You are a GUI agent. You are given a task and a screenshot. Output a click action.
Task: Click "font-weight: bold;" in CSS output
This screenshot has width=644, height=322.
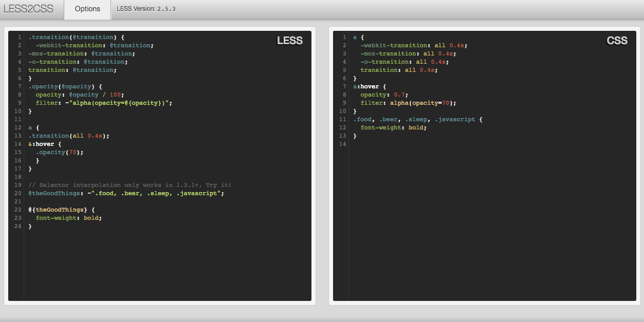point(394,127)
